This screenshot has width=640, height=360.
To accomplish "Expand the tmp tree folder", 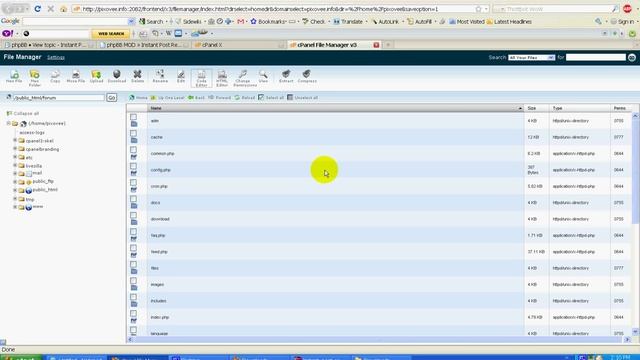I will 15,199.
